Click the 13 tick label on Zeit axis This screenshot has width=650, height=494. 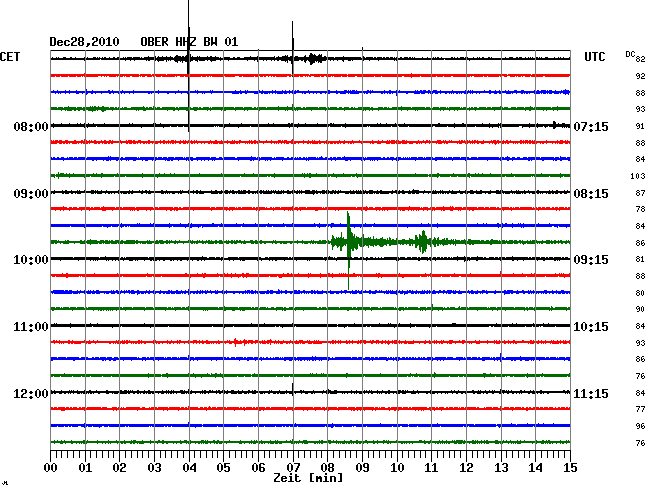(x=501, y=467)
